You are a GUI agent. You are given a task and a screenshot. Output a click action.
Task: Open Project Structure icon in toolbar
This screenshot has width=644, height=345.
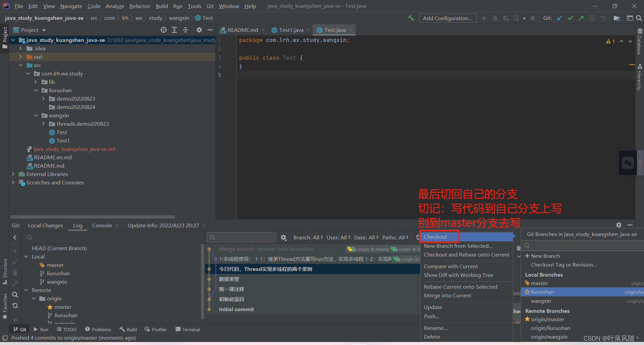tap(616, 18)
